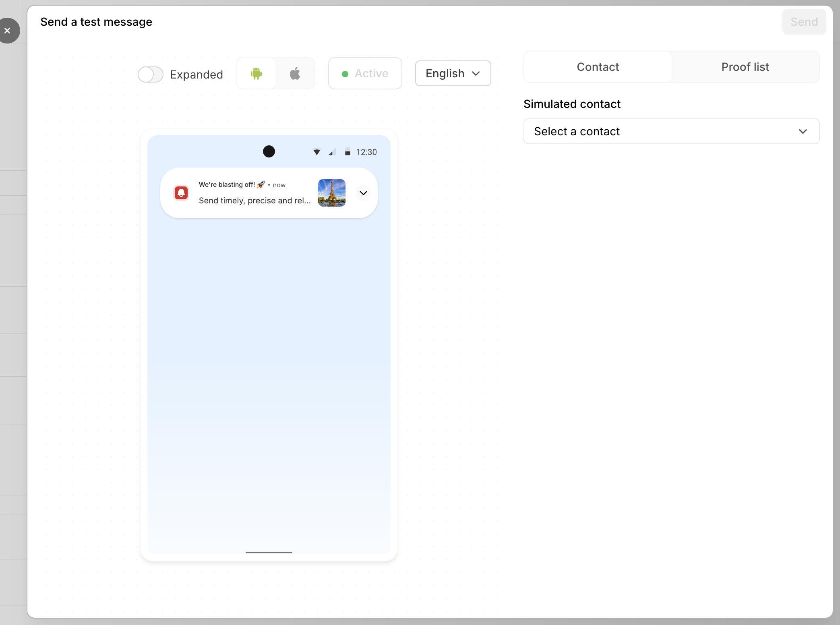The height and width of the screenshot is (625, 840).
Task: Select the Apple iOS platform icon
Action: pyautogui.click(x=295, y=73)
